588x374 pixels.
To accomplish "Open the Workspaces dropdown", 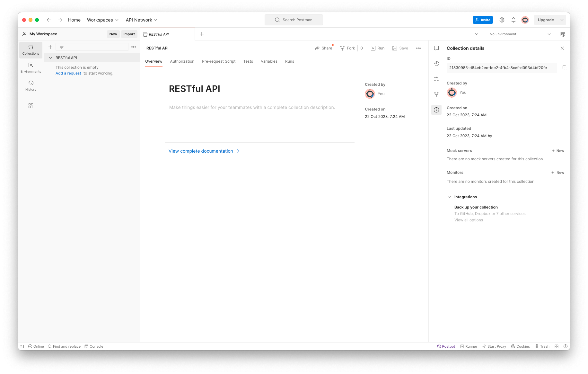I will tap(103, 20).
